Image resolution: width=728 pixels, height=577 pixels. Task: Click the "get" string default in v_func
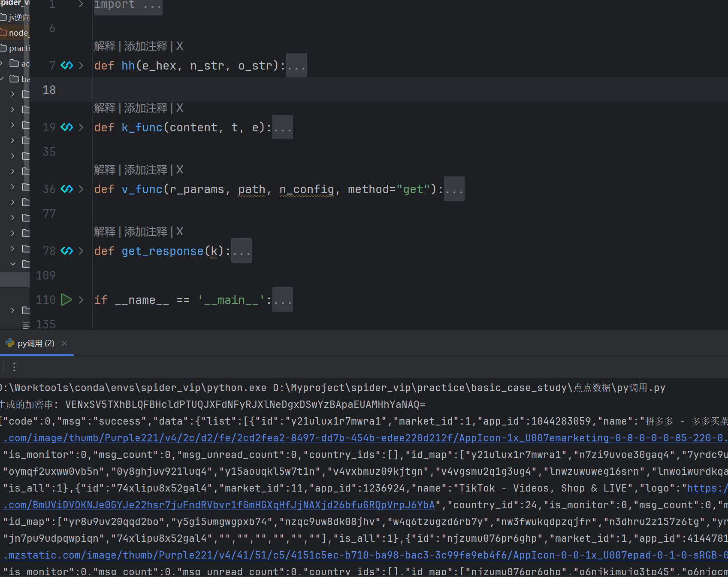point(413,189)
